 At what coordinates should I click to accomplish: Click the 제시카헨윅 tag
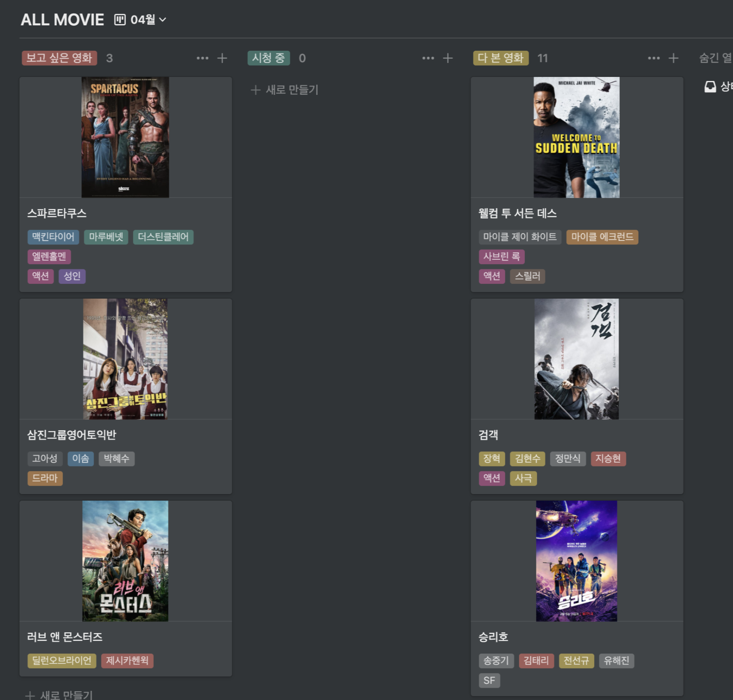click(127, 661)
